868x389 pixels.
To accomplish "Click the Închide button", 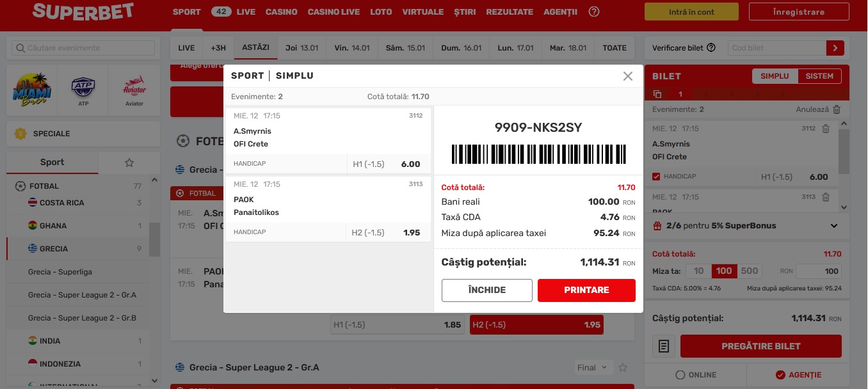I will (x=487, y=290).
